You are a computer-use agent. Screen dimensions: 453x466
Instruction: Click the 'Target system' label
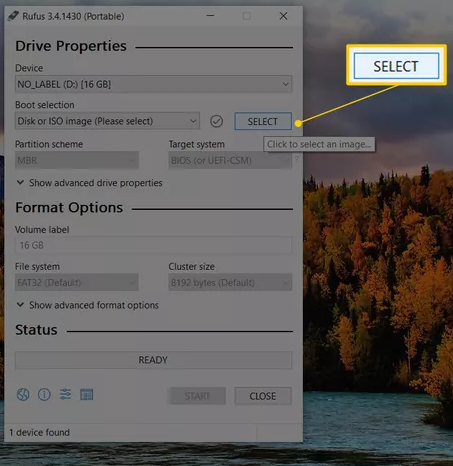click(197, 144)
